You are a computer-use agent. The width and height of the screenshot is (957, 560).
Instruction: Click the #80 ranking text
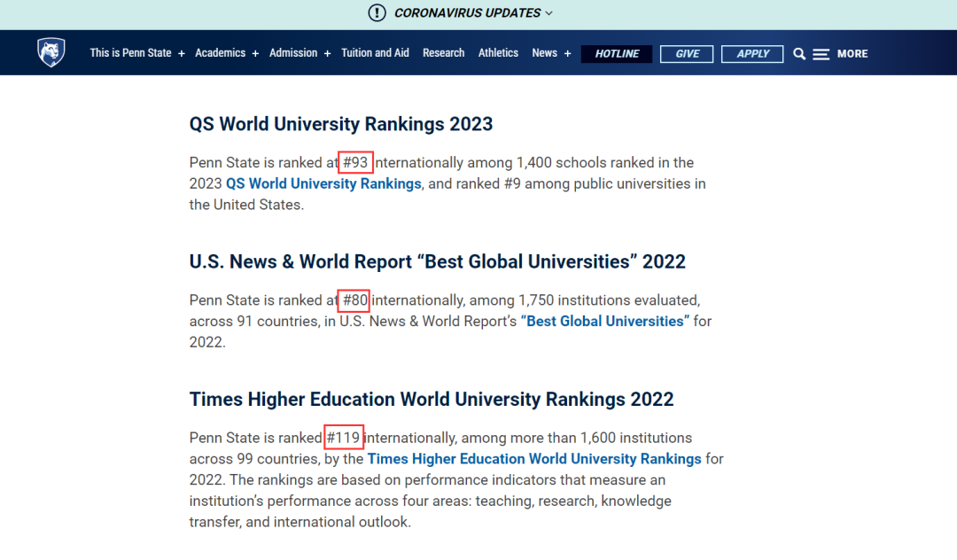point(354,300)
